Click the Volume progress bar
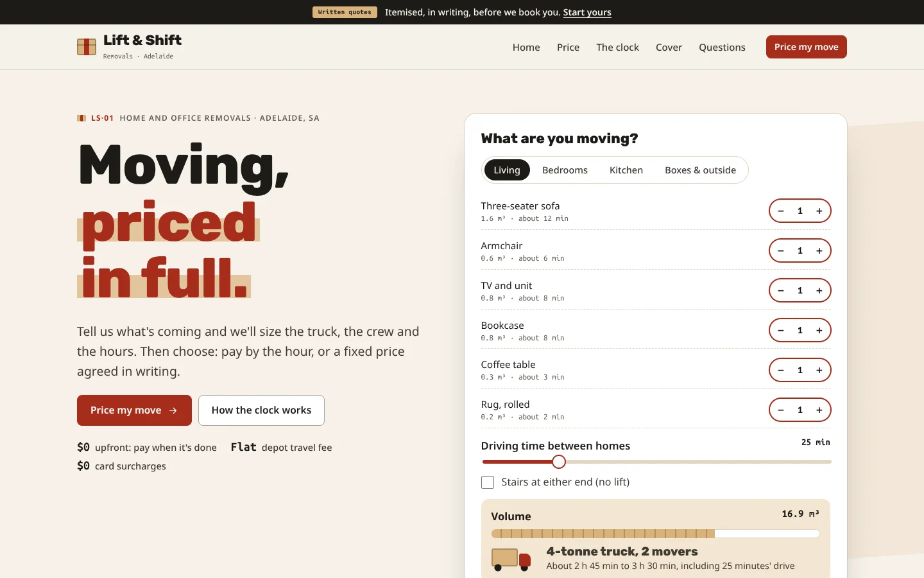The width and height of the screenshot is (924, 578). tap(655, 534)
